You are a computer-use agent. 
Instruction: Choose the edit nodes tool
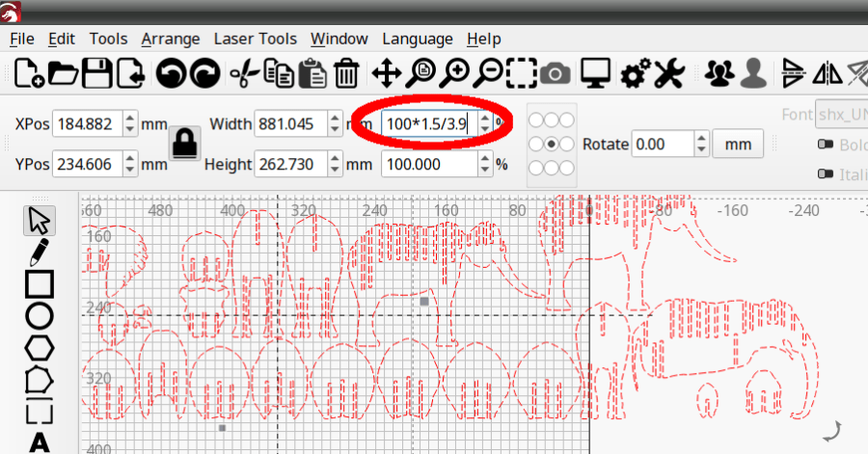click(40, 381)
